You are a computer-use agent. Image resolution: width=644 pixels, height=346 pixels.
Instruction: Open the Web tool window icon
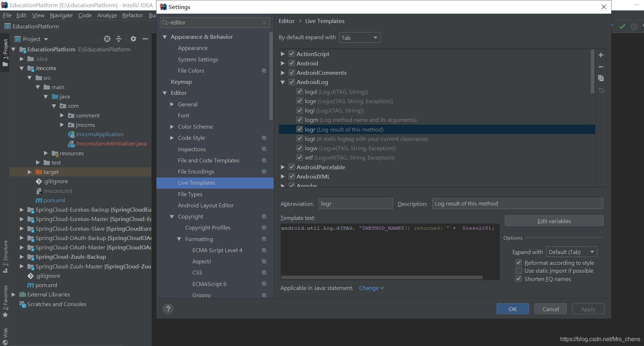click(x=5, y=342)
